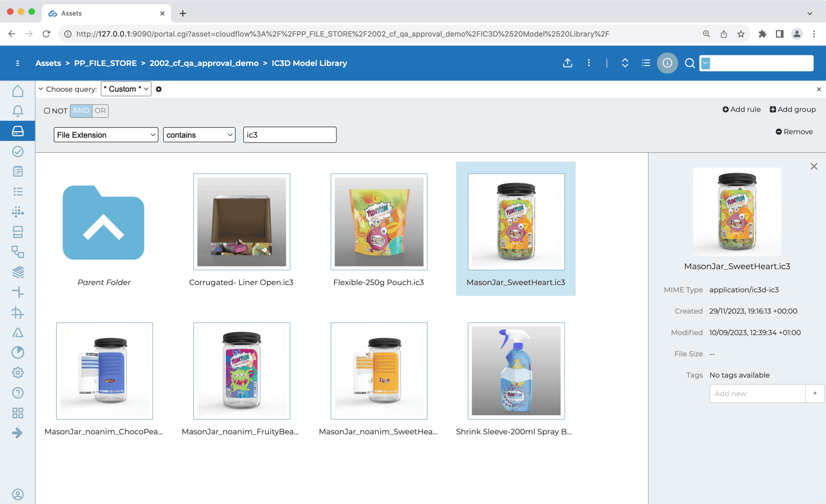The width and height of the screenshot is (826, 504).
Task: Navigate to PP_FILE_STORE breadcrumb
Action: tap(105, 63)
